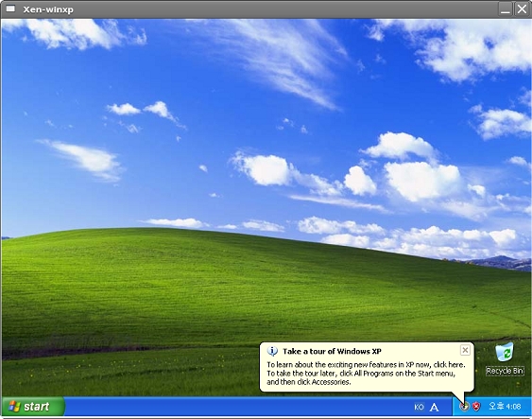Viewport: 532px width, 419px height.
Task: Click the red security shield tray icon
Action: point(476,406)
